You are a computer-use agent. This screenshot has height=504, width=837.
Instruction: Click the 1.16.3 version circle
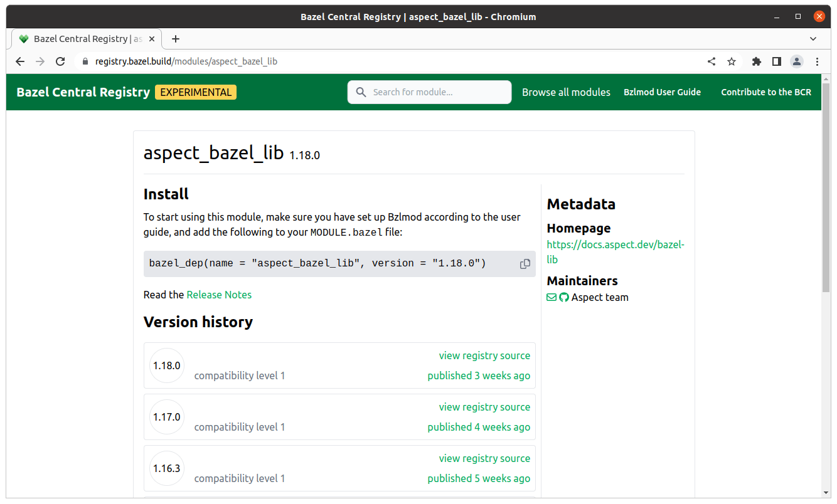[x=167, y=468]
